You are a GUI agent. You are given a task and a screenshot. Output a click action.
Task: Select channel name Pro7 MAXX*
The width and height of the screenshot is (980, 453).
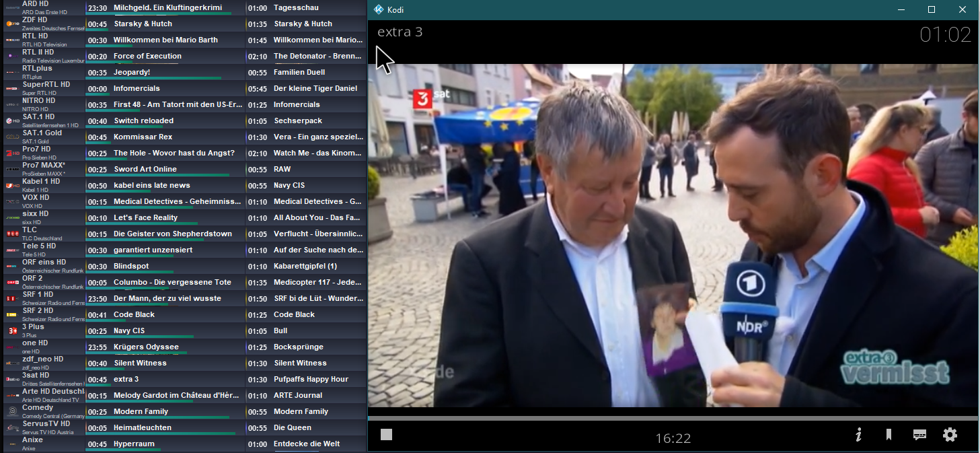44,166
